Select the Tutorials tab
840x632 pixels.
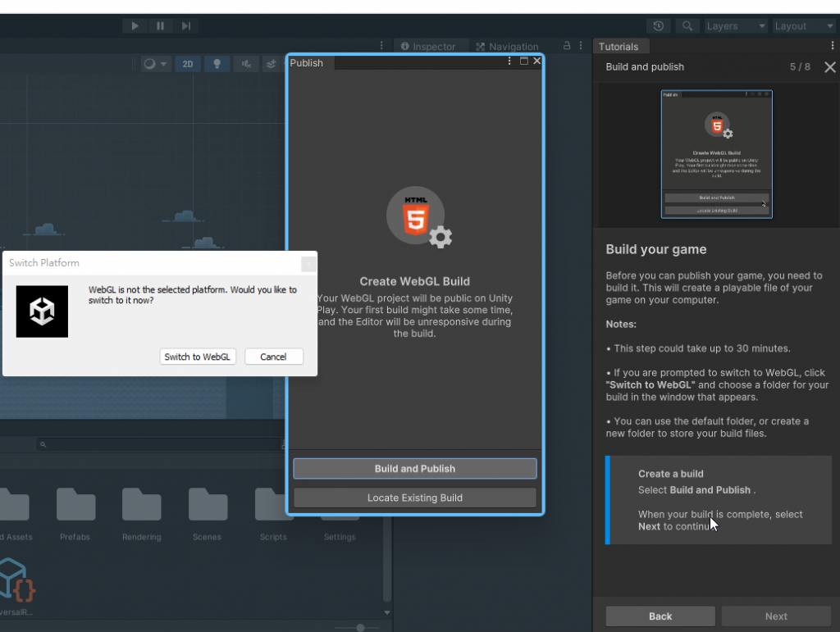tap(620, 47)
